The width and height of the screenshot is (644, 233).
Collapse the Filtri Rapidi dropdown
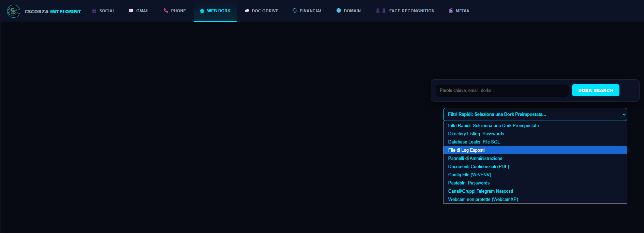pyautogui.click(x=535, y=114)
